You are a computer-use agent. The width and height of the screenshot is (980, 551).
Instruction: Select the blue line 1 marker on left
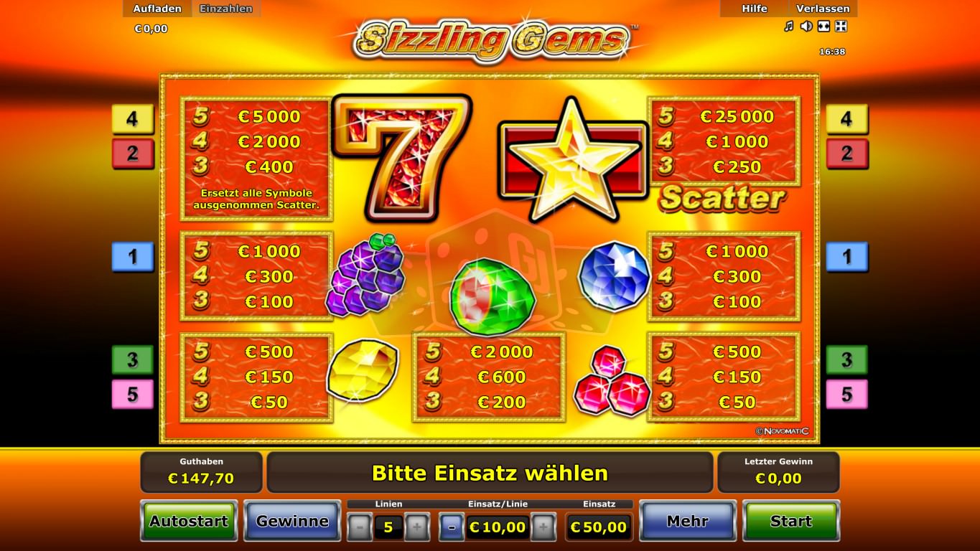[133, 257]
